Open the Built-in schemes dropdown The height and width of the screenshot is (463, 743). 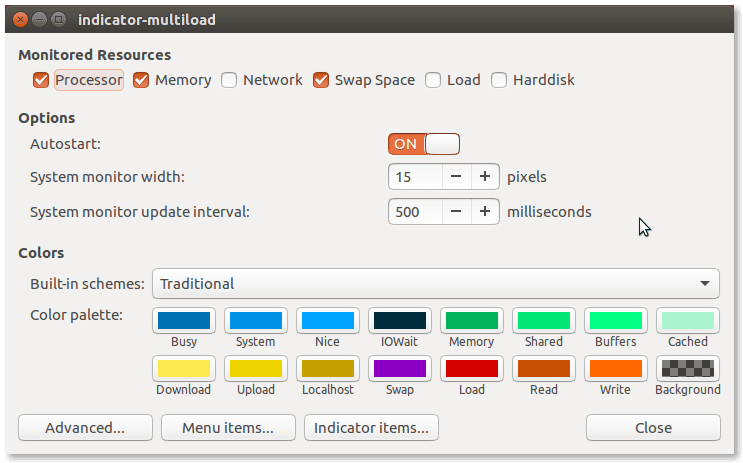435,283
